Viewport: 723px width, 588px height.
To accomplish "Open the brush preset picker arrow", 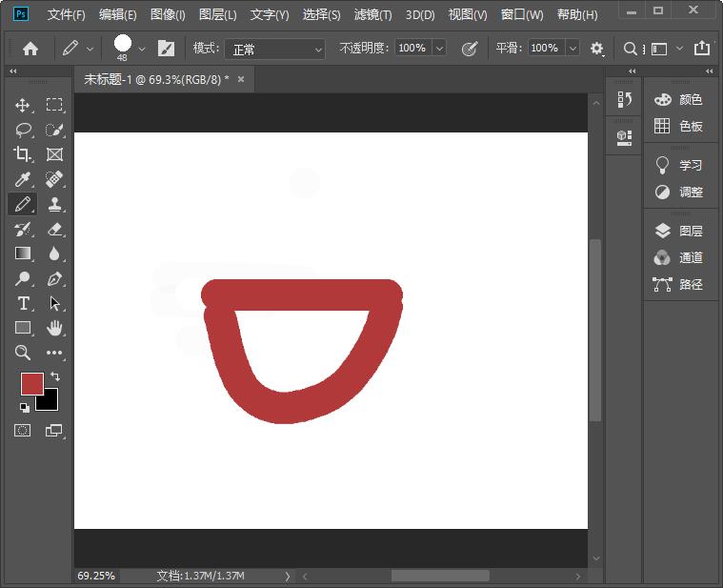I will 142,49.
